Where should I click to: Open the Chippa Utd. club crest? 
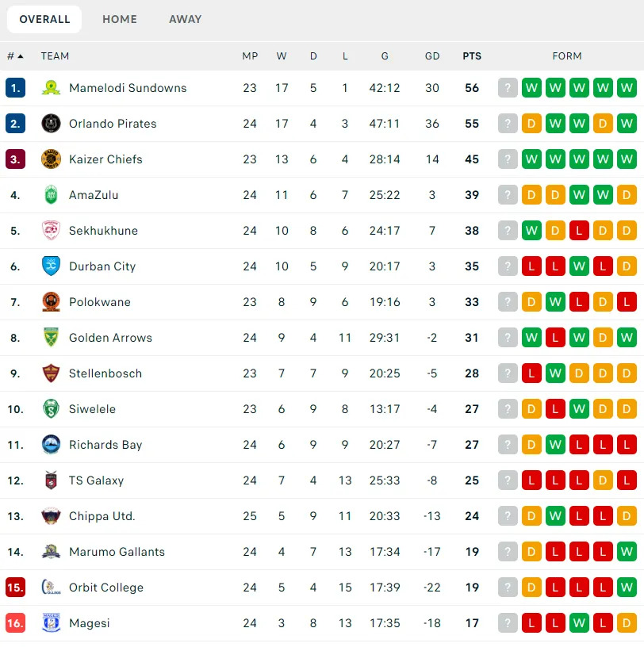click(51, 516)
